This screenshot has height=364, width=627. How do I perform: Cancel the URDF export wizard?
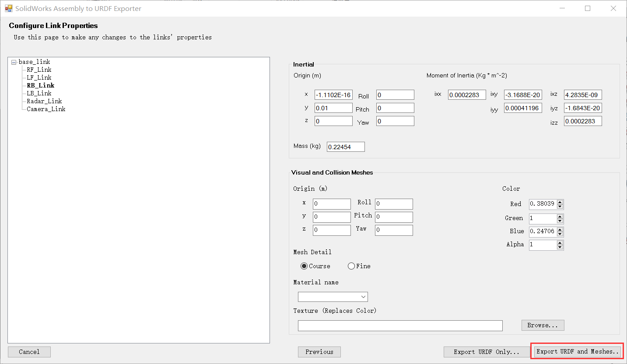coord(29,352)
